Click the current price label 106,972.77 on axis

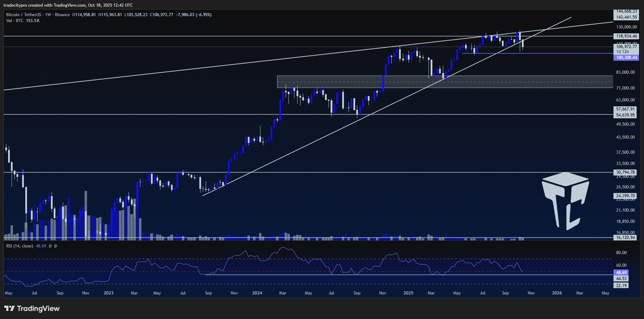626,47
